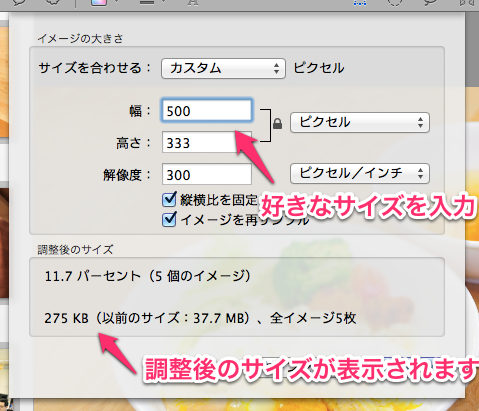The height and width of the screenshot is (411, 479).
Task: Click the '11.7 パーセント（5 個のイメージ）' text
Action: tap(148, 276)
